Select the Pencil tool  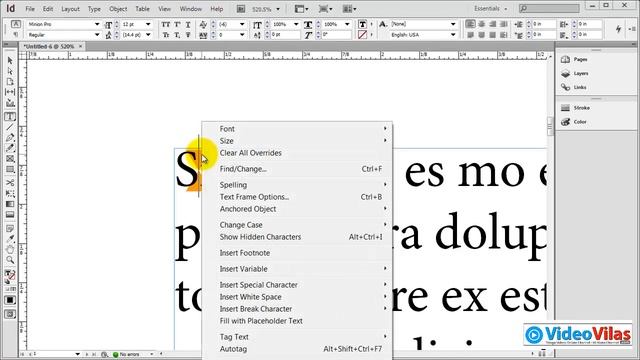(x=10, y=148)
